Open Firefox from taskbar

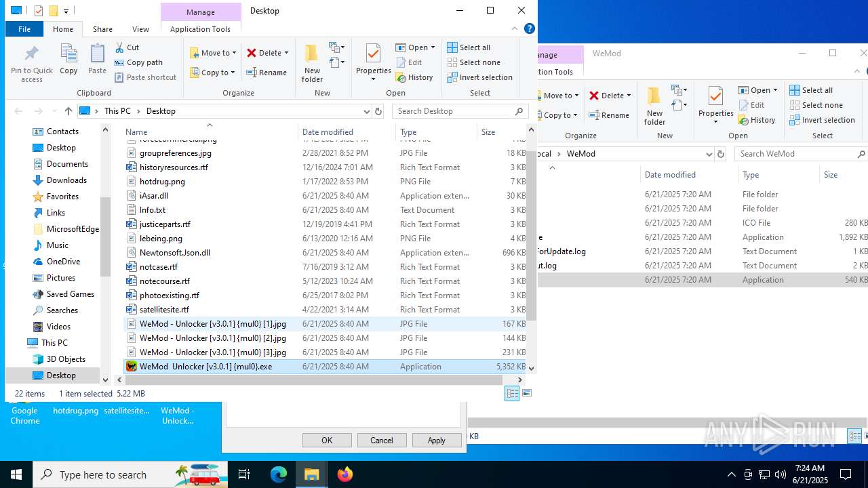[345, 474]
